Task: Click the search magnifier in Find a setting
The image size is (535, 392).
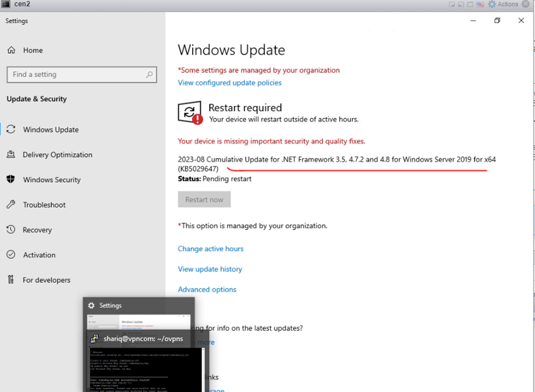Action: click(149, 75)
